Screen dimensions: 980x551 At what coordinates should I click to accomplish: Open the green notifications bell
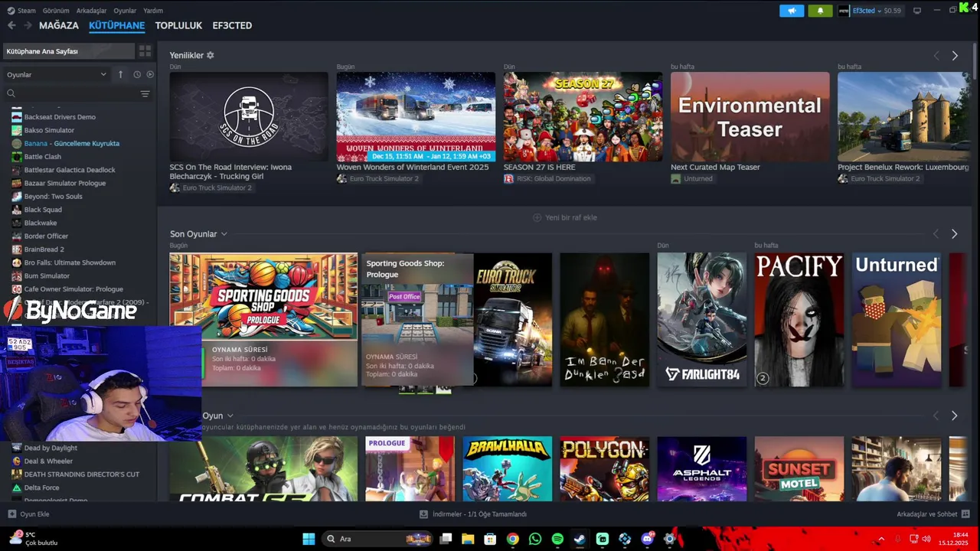point(820,11)
